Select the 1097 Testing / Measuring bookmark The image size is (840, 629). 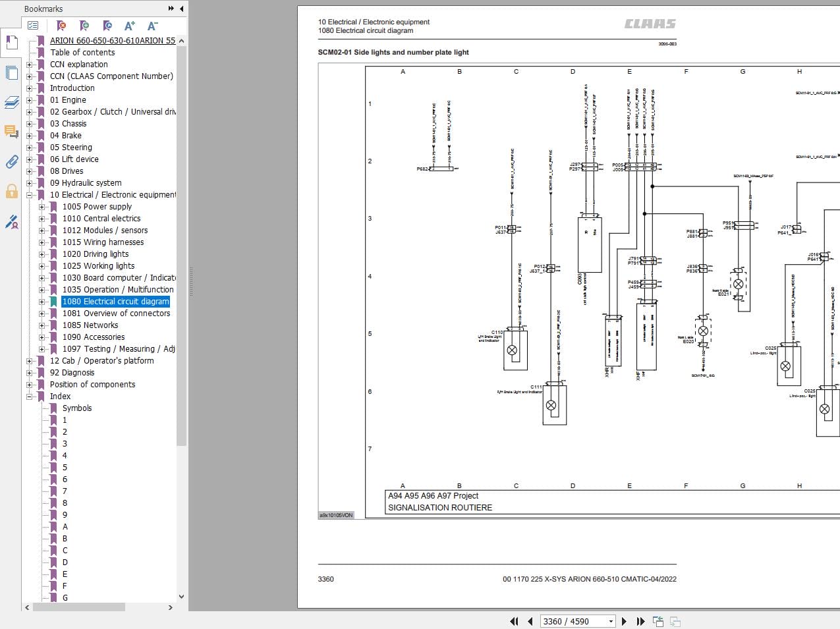pos(119,349)
